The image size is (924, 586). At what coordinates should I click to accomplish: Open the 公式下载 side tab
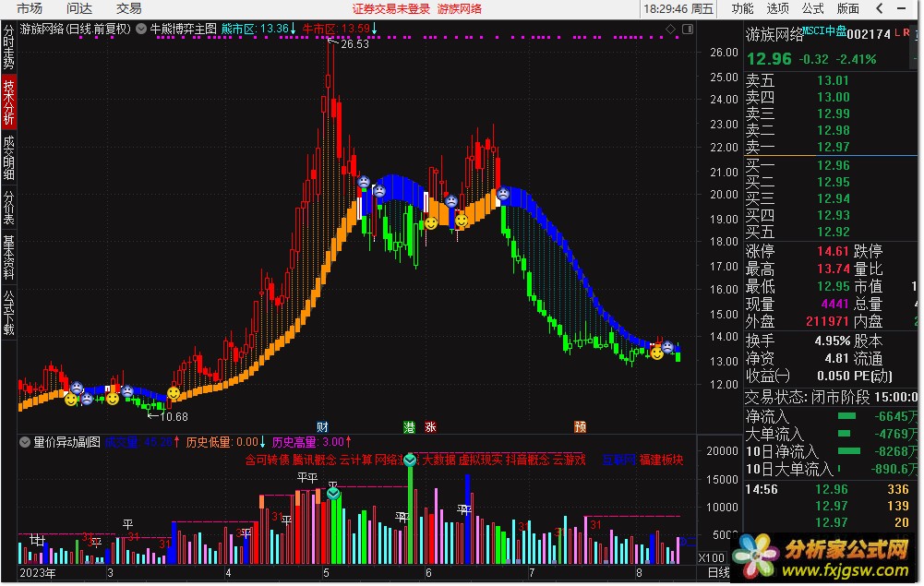click(9, 312)
